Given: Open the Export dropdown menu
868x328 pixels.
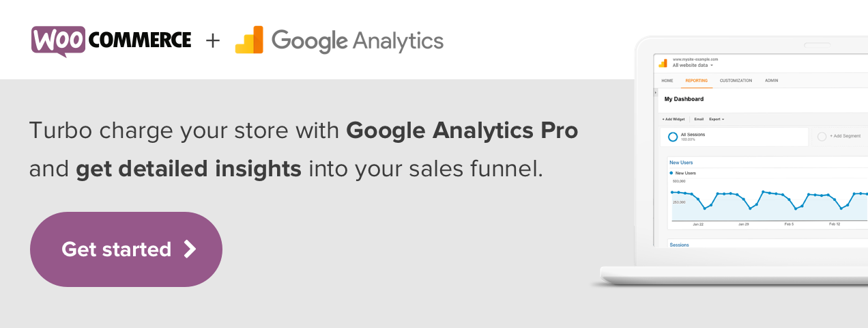Looking at the screenshot, I should pos(717,119).
